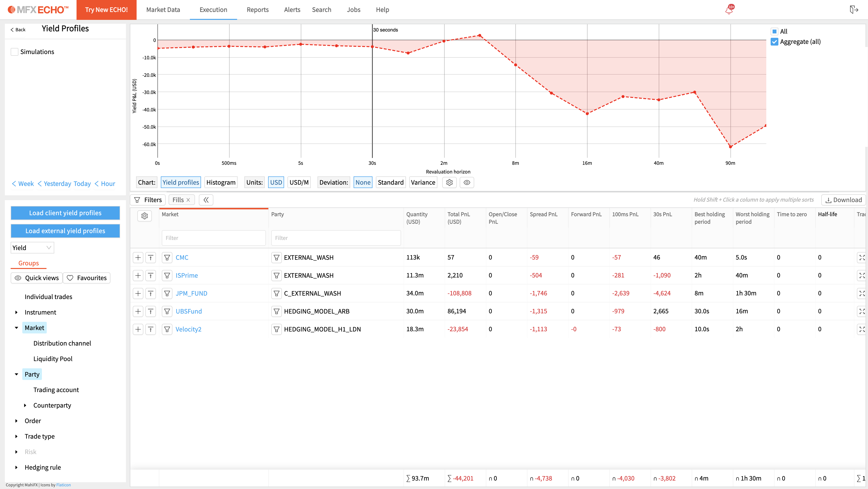The height and width of the screenshot is (489, 868).
Task: Click into the Market filter field
Action: (x=214, y=238)
